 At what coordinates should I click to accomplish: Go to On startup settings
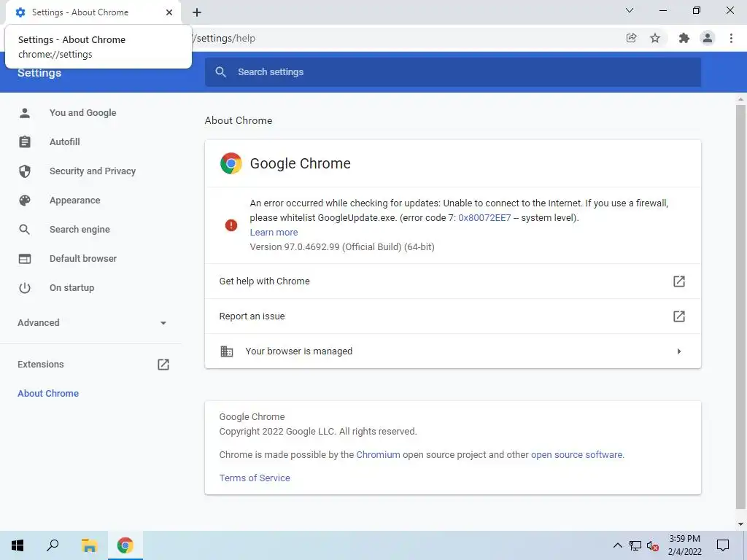click(x=72, y=287)
